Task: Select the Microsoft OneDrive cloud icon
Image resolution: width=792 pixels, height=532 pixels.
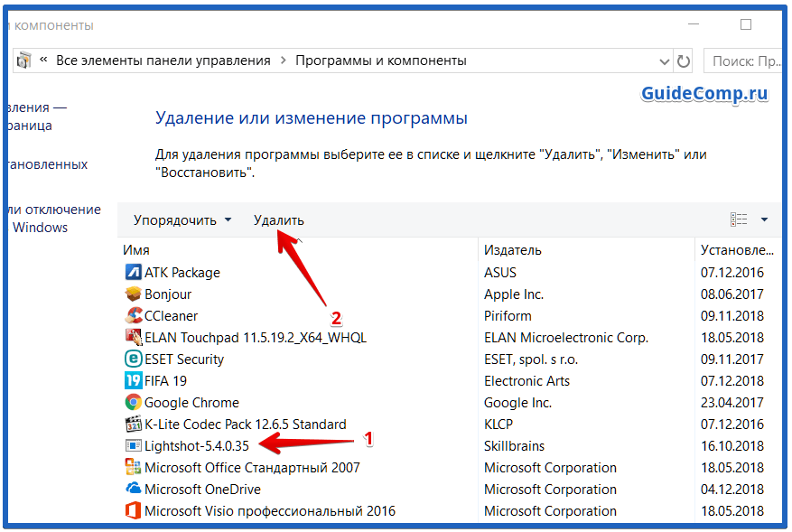Action: point(133,490)
